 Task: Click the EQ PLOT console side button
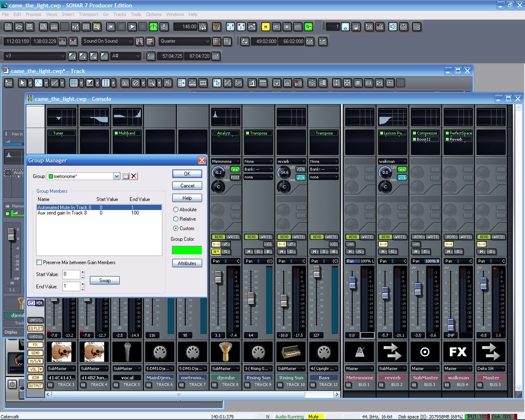36,329
